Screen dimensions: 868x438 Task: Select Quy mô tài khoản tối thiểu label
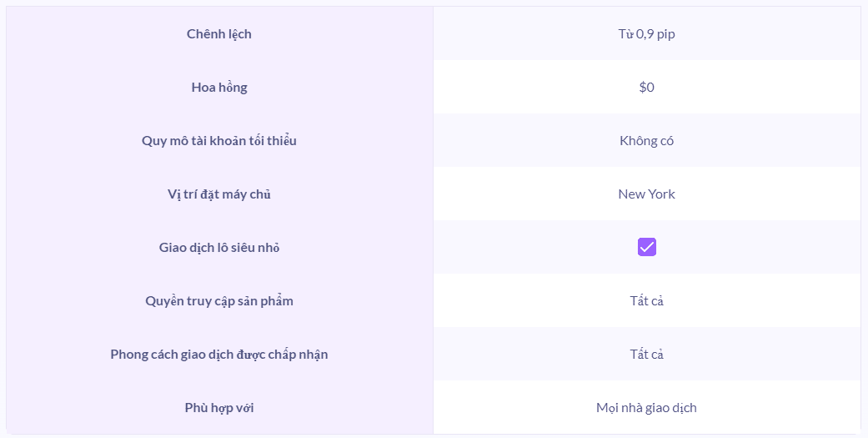(x=219, y=141)
